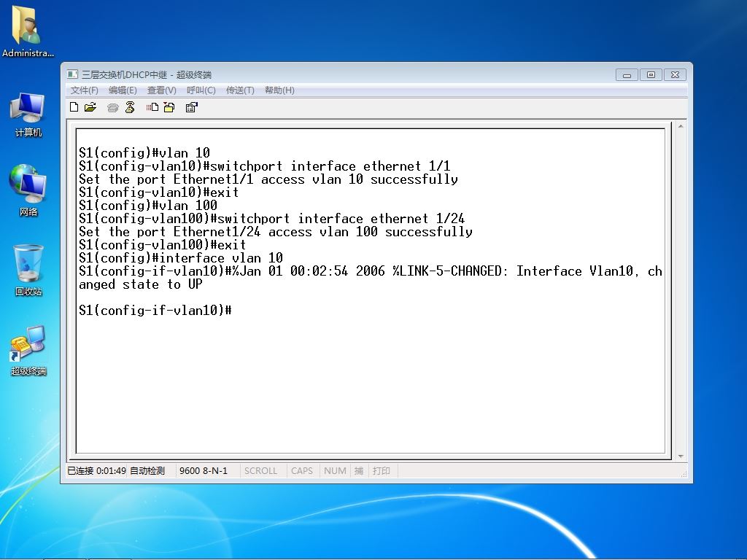Click the CAPS status bar indicator
The height and width of the screenshot is (560, 747).
[301, 470]
